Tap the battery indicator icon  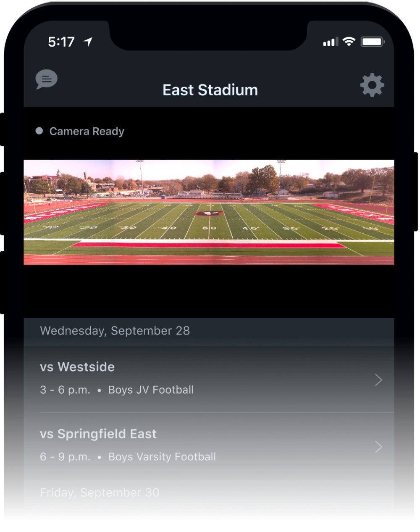371,41
